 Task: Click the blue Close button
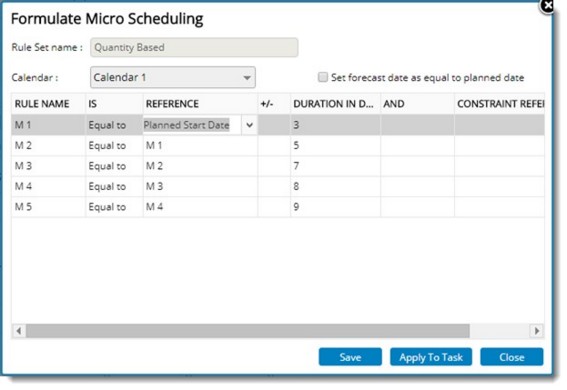point(512,357)
